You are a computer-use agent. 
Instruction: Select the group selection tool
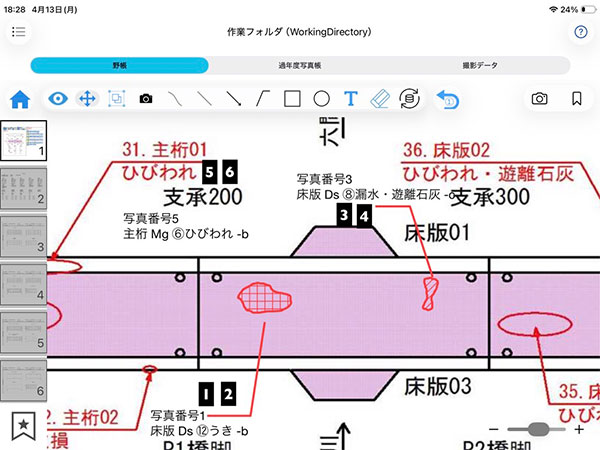click(x=116, y=99)
